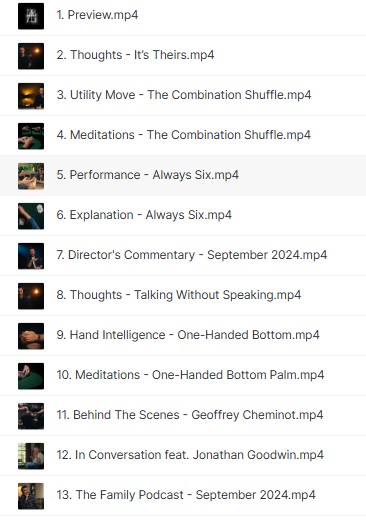The width and height of the screenshot is (366, 522).
Task: Click the Preview.mp4 video thumbnail
Action: click(x=31, y=16)
